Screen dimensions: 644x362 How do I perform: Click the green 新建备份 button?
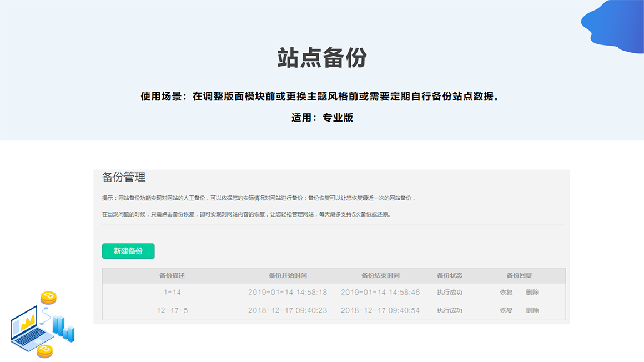[x=128, y=251]
